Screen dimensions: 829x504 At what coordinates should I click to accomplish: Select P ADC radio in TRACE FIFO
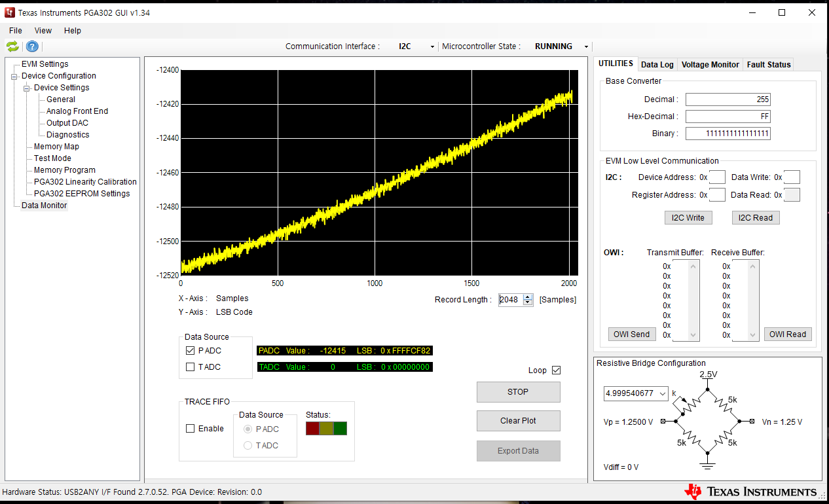coord(248,429)
